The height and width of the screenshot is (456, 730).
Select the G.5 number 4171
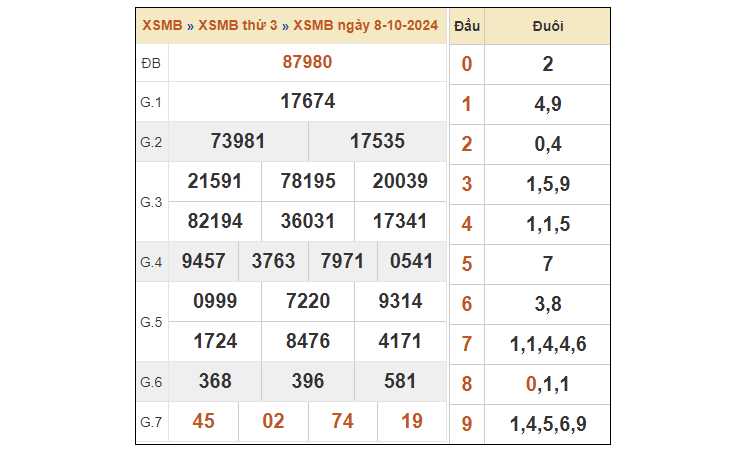[400, 341]
